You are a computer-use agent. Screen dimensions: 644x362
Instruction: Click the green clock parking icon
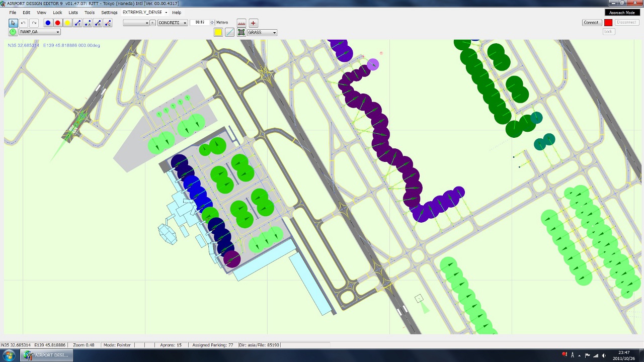[x=13, y=32]
